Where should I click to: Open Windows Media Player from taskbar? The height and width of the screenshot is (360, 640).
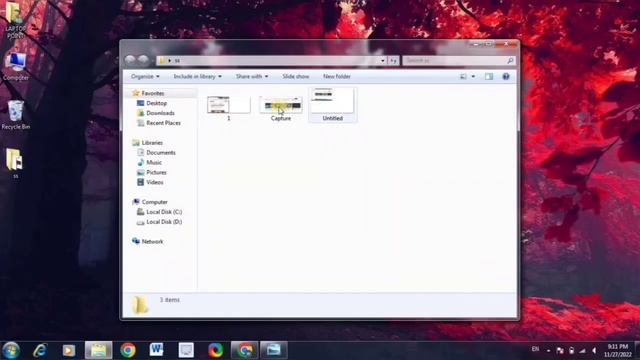[69, 350]
